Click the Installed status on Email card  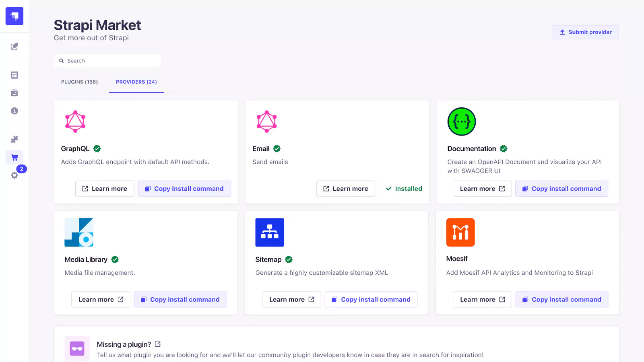coord(404,189)
